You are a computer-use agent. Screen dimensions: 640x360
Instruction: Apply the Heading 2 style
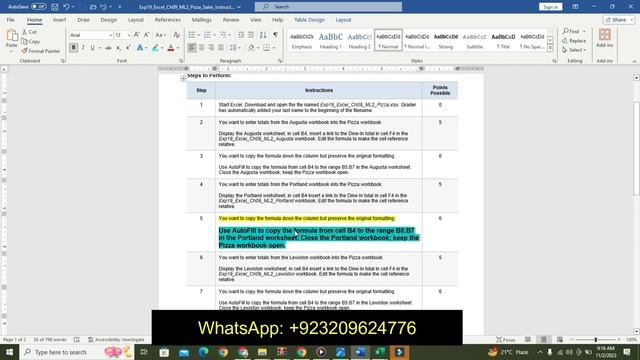point(359,40)
